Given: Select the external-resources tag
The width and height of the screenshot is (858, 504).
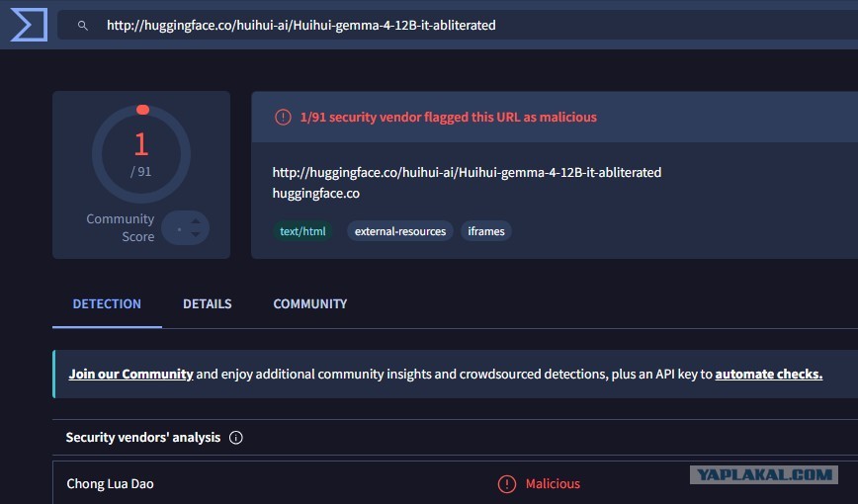Looking at the screenshot, I should [x=400, y=231].
